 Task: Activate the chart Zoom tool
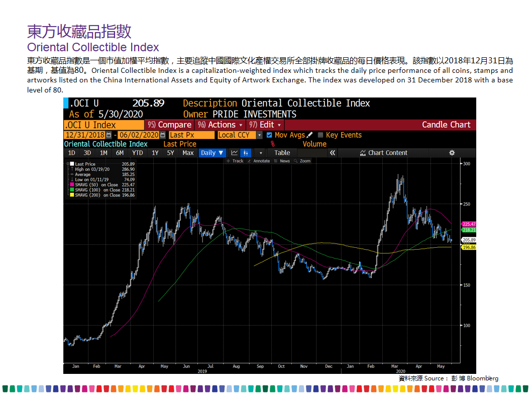tap(302, 161)
